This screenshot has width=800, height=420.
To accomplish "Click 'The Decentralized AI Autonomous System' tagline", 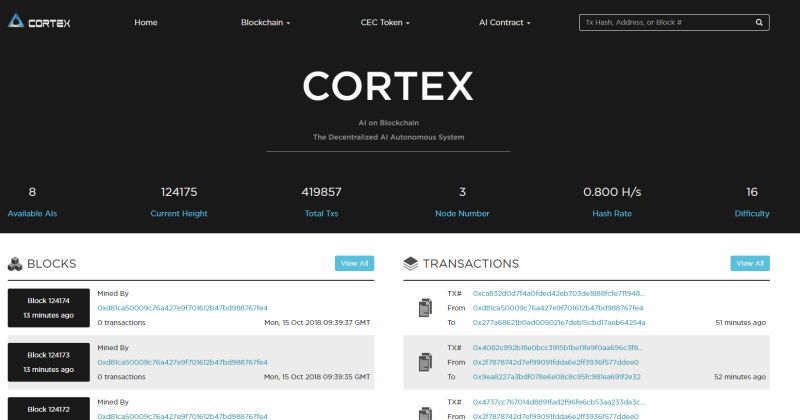I will [x=388, y=137].
